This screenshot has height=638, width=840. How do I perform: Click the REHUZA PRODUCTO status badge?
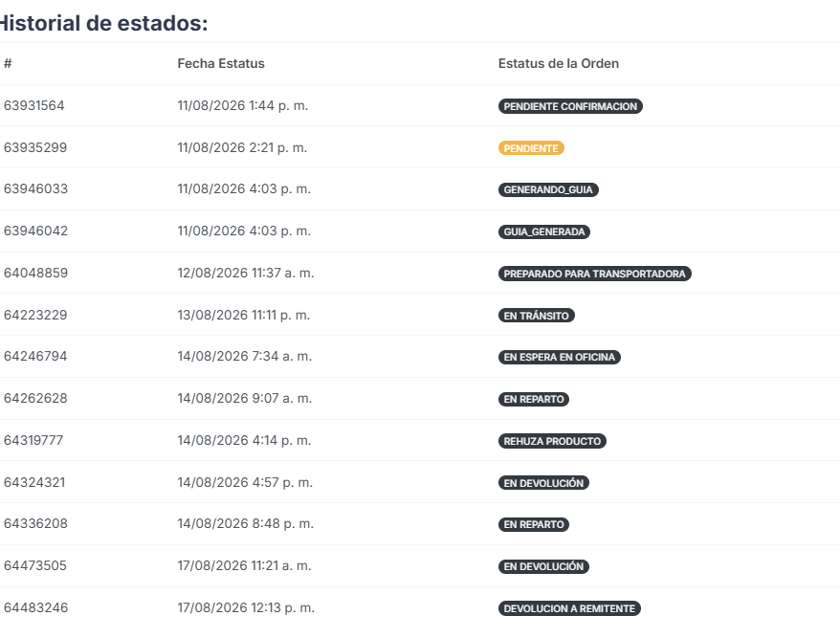552,441
